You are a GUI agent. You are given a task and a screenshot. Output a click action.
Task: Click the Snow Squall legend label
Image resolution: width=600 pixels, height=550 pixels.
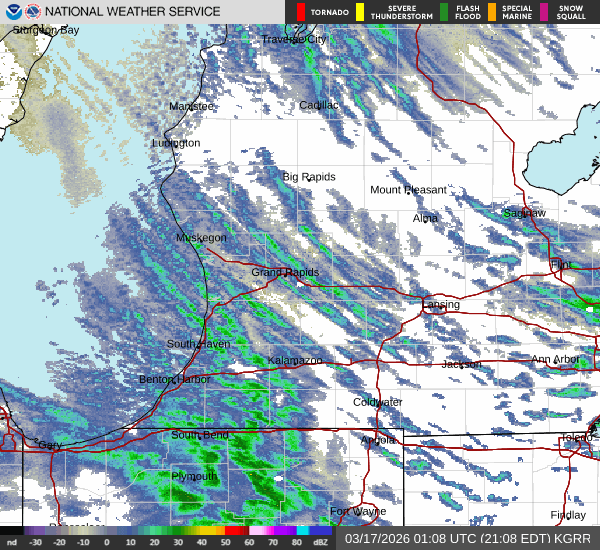(570, 12)
